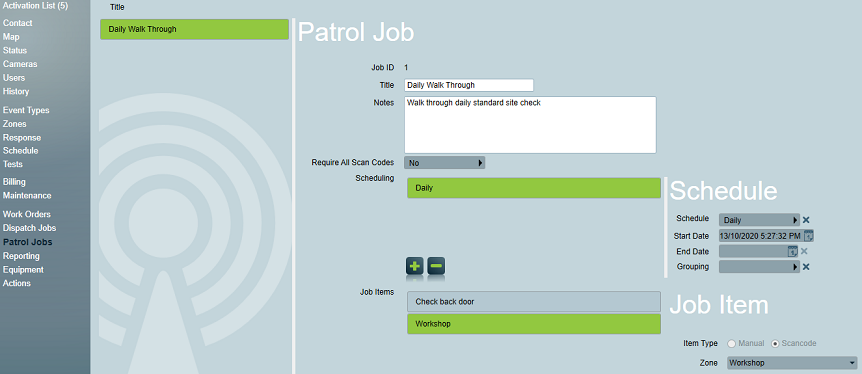Select Scancode item type radio button
The height and width of the screenshot is (374, 862).
click(x=776, y=343)
